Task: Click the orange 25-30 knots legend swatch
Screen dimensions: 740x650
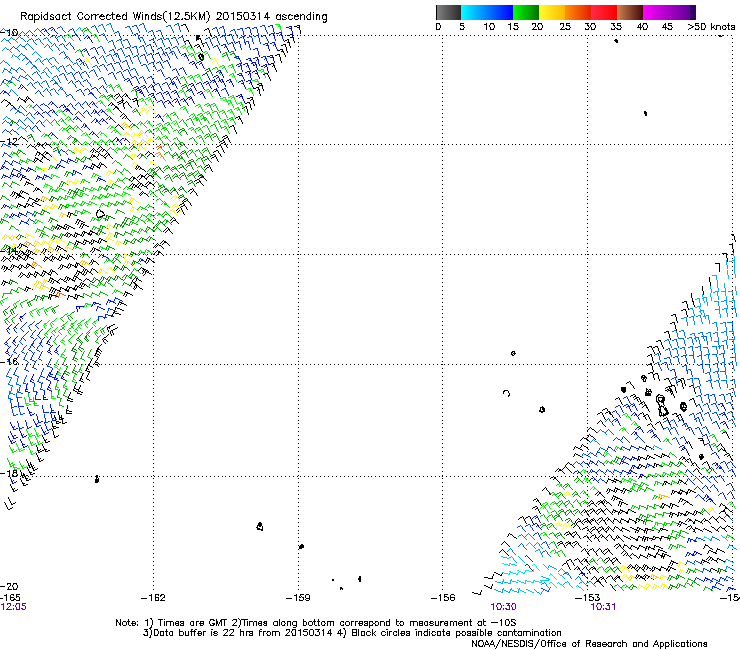Action: click(578, 12)
